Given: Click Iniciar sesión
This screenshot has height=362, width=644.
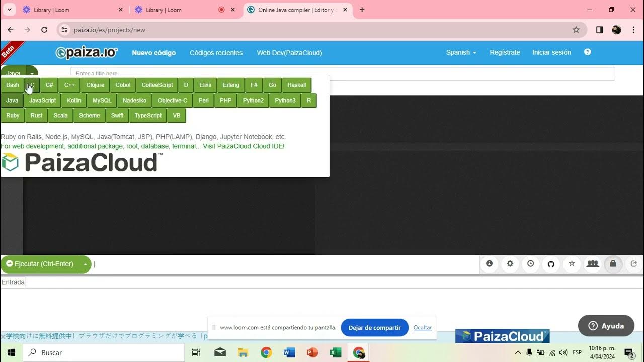Looking at the screenshot, I should (x=552, y=52).
